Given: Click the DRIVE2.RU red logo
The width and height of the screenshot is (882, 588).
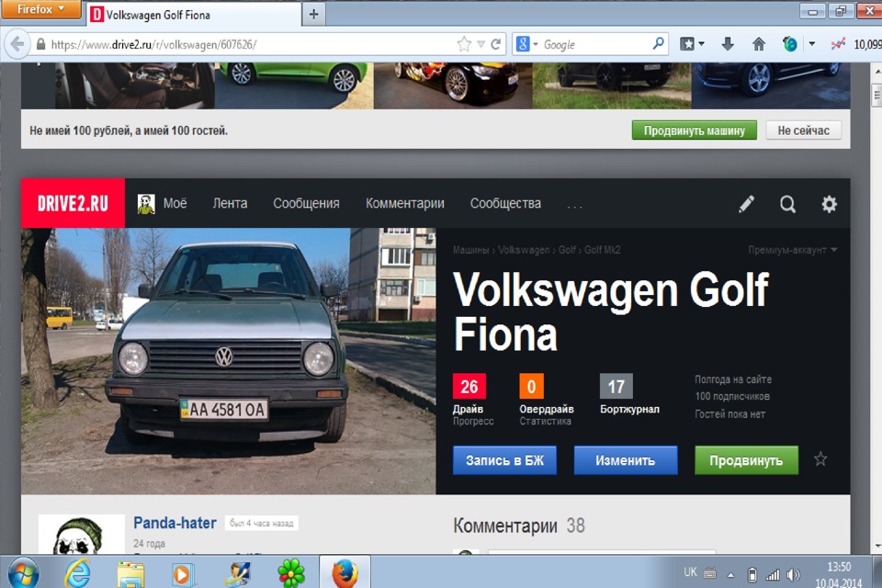Looking at the screenshot, I should coord(73,203).
